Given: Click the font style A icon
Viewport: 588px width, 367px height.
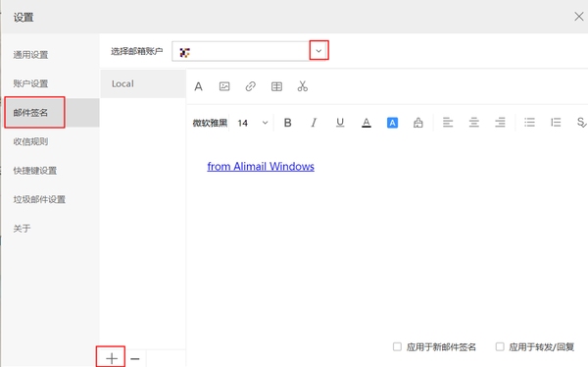Looking at the screenshot, I should click(x=198, y=86).
